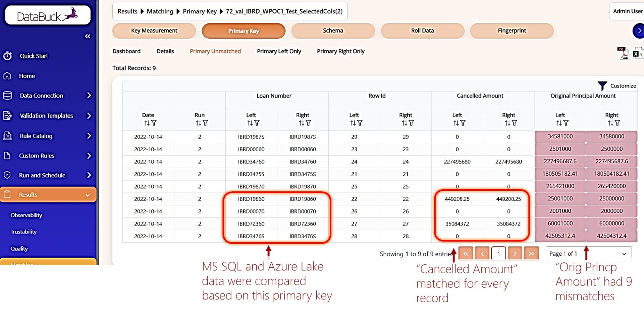Open the Details sub-tab
The height and width of the screenshot is (312, 644).
coord(165,51)
